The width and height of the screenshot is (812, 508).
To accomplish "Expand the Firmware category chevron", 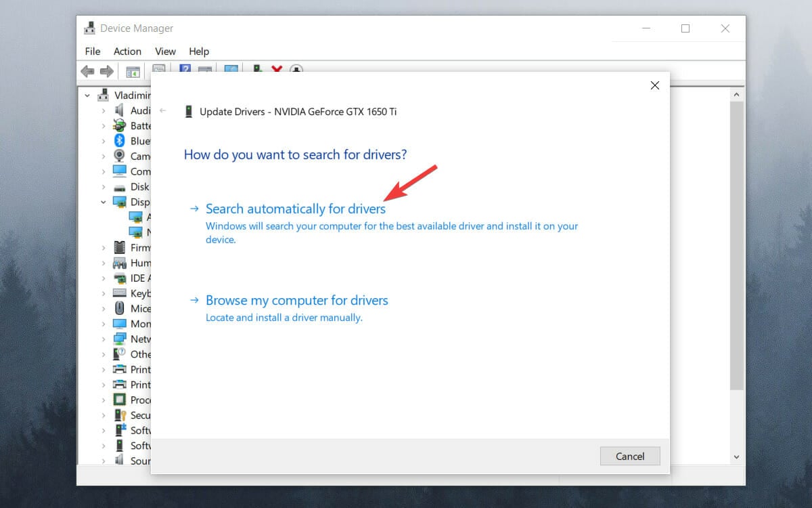I will pyautogui.click(x=104, y=247).
